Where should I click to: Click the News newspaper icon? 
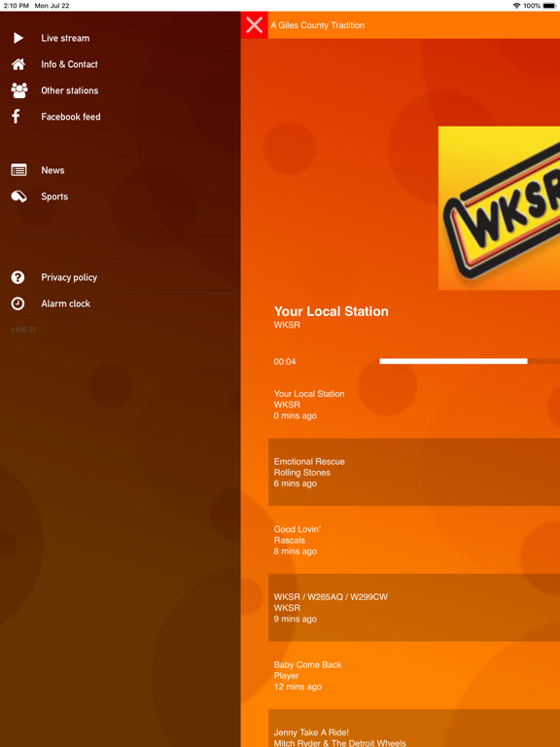point(19,170)
